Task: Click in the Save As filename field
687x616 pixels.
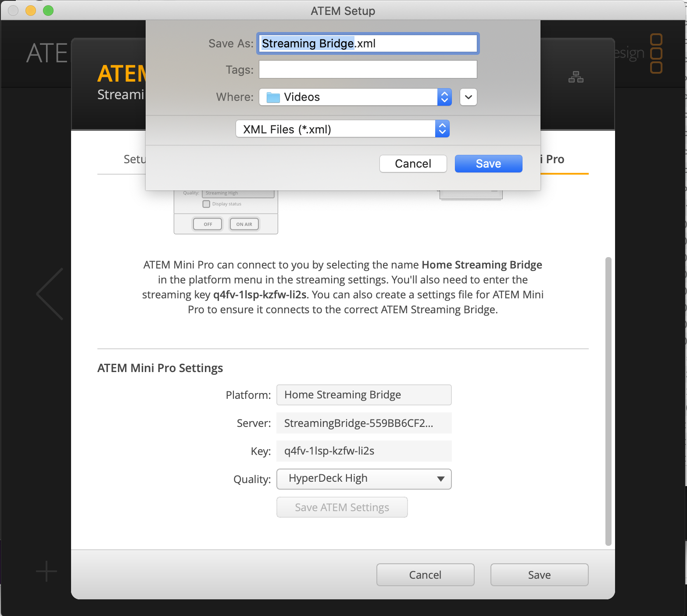Action: coord(368,43)
